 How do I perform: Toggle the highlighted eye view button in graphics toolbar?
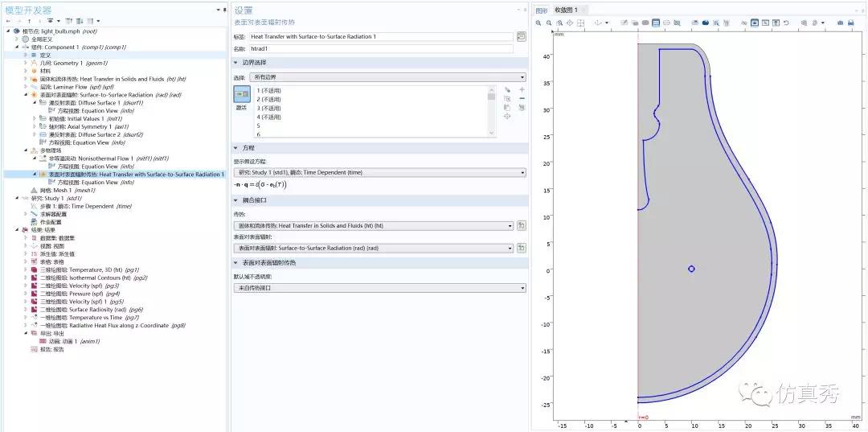(755, 23)
